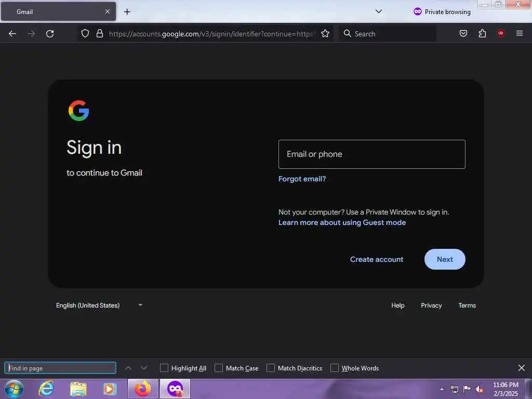The width and height of the screenshot is (532, 399).
Task: Click the muted volume tray icon
Action: (480, 389)
